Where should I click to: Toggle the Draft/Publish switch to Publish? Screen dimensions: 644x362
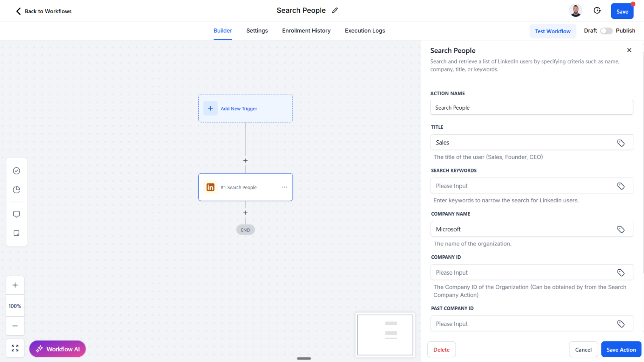click(606, 31)
